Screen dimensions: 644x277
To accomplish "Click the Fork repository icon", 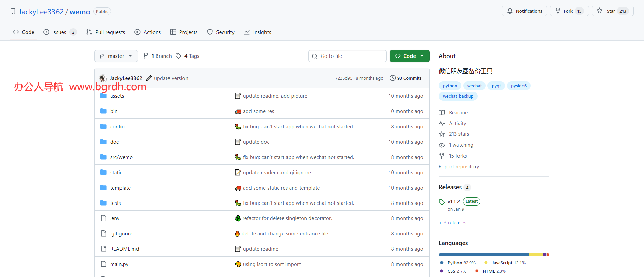I will point(558,11).
